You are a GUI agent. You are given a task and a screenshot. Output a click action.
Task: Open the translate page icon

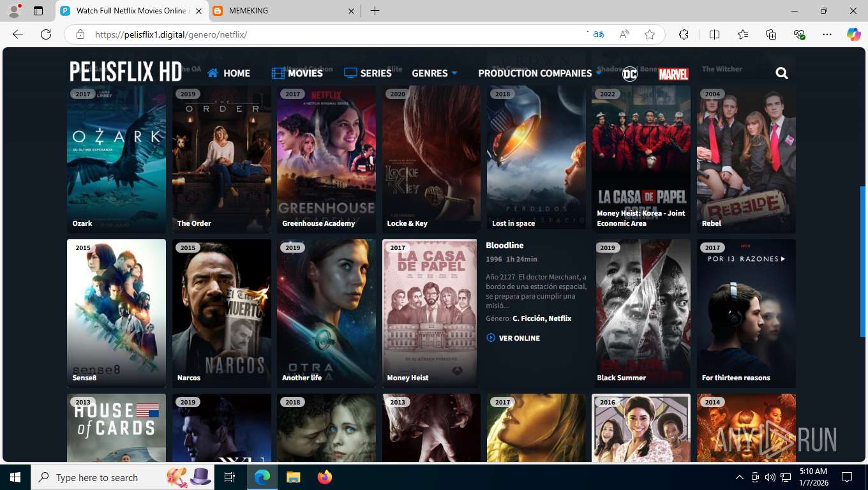(x=598, y=34)
